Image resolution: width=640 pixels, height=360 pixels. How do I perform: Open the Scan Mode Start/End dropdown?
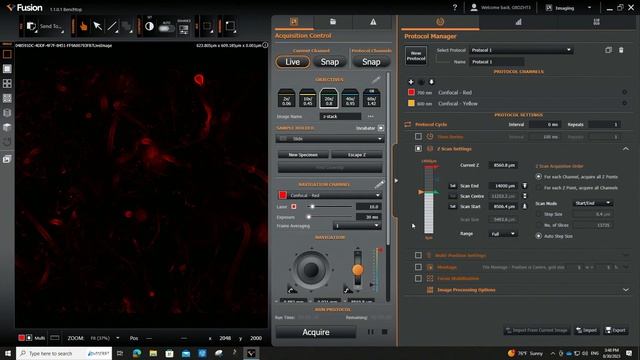(x=592, y=203)
